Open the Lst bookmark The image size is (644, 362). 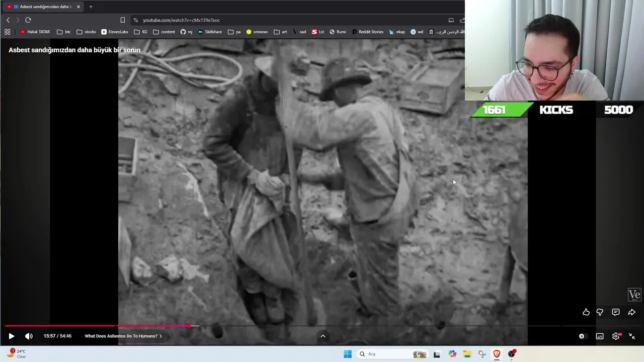point(317,32)
